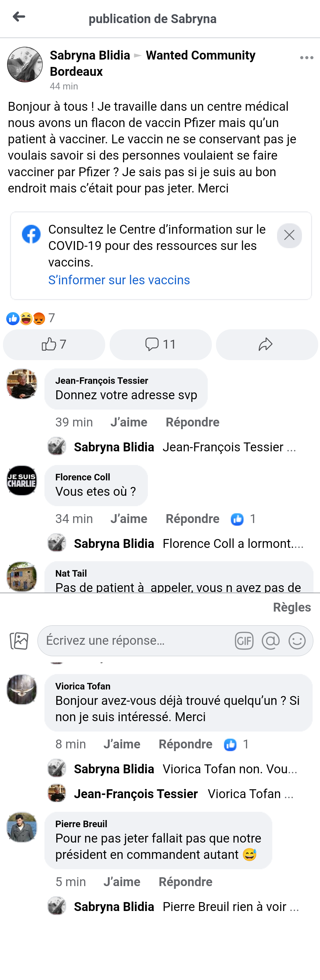This screenshot has height=980, width=320.
Task: Attach a photo with the image icon
Action: coord(19,641)
